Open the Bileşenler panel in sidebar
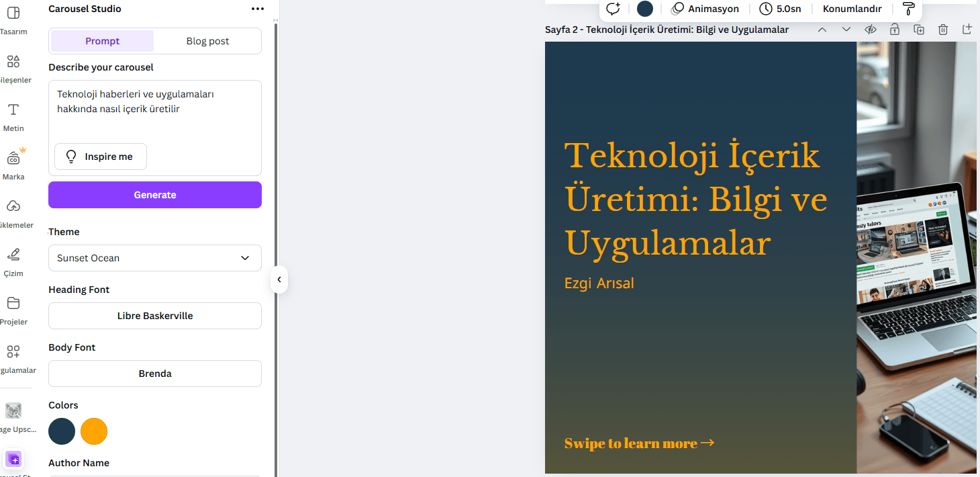This screenshot has height=477, width=980. [x=13, y=65]
